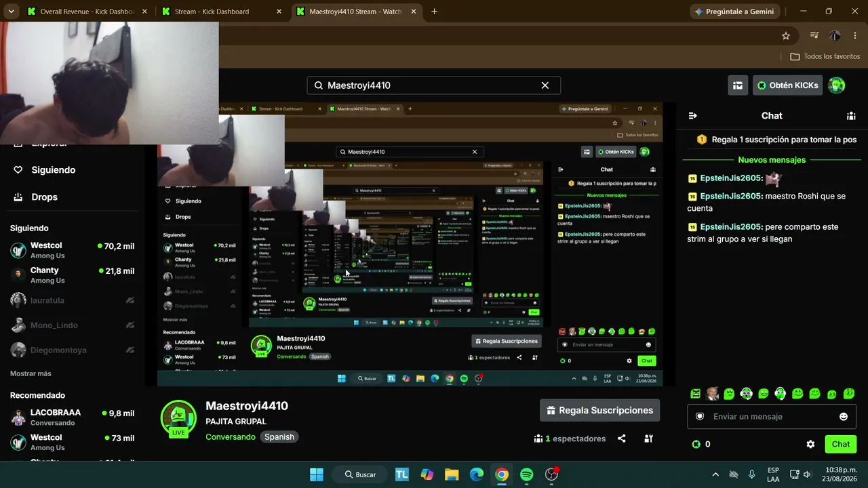Image resolution: width=868 pixels, height=488 pixels.
Task: Open recommended Westcol with 73 mil viewers
Action: 73,443
